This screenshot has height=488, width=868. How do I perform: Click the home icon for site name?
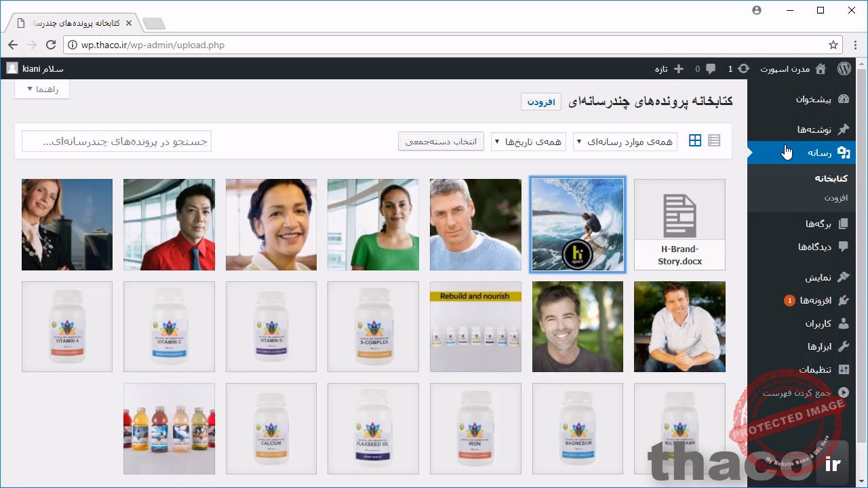pos(821,68)
